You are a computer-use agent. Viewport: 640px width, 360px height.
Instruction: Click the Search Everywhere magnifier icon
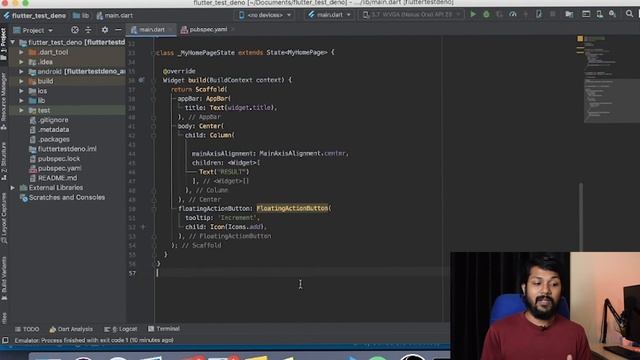click(x=629, y=14)
